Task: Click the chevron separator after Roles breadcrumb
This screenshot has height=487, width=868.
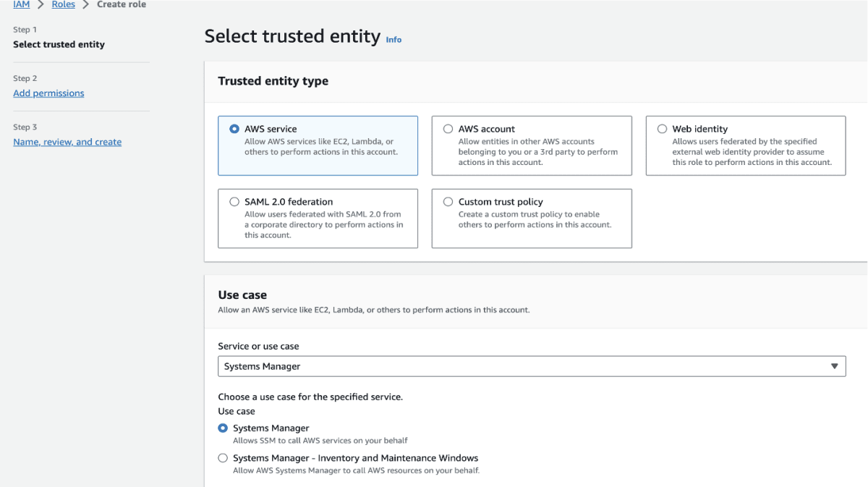Action: pyautogui.click(x=86, y=4)
